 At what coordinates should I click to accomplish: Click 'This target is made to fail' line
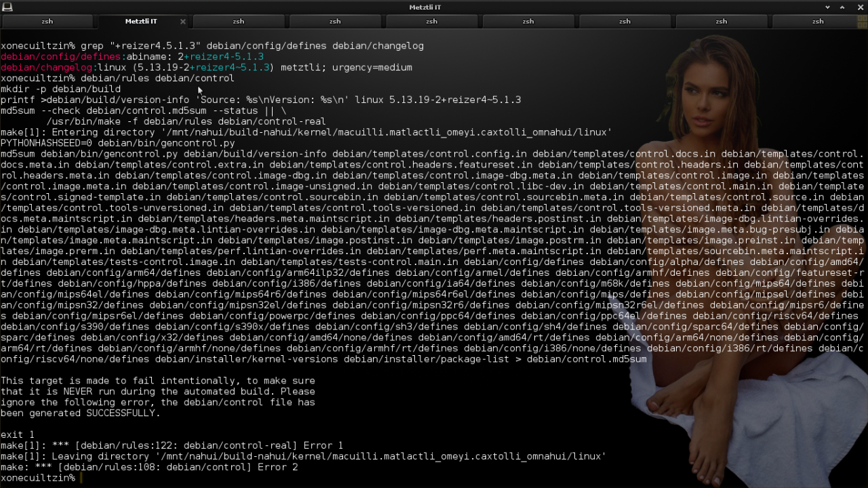(x=158, y=381)
